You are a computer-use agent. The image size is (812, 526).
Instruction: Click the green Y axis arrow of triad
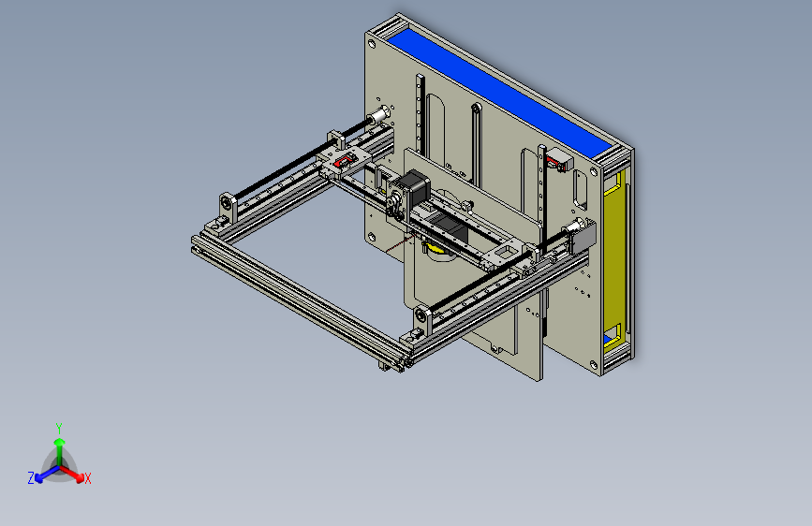pyautogui.click(x=60, y=450)
